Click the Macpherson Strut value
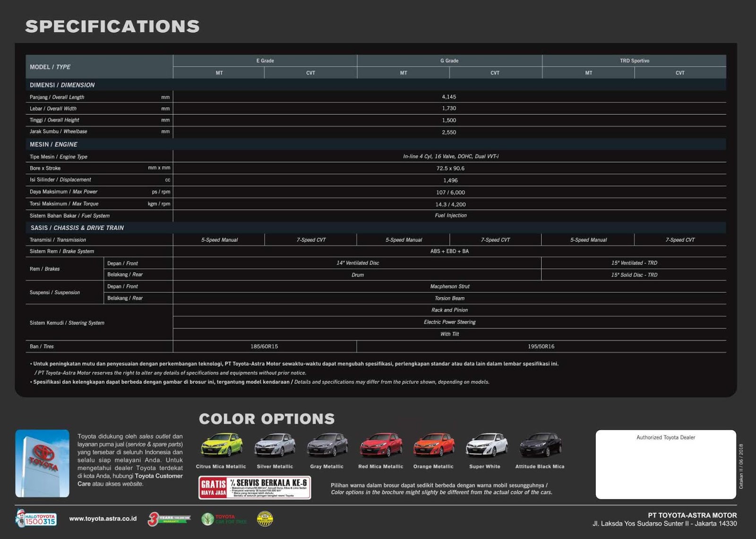 point(450,286)
